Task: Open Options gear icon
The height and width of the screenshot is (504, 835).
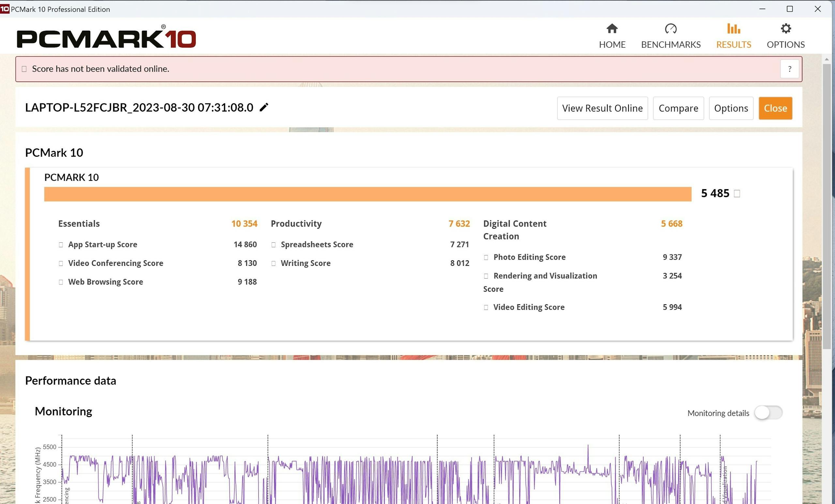Action: [785, 28]
